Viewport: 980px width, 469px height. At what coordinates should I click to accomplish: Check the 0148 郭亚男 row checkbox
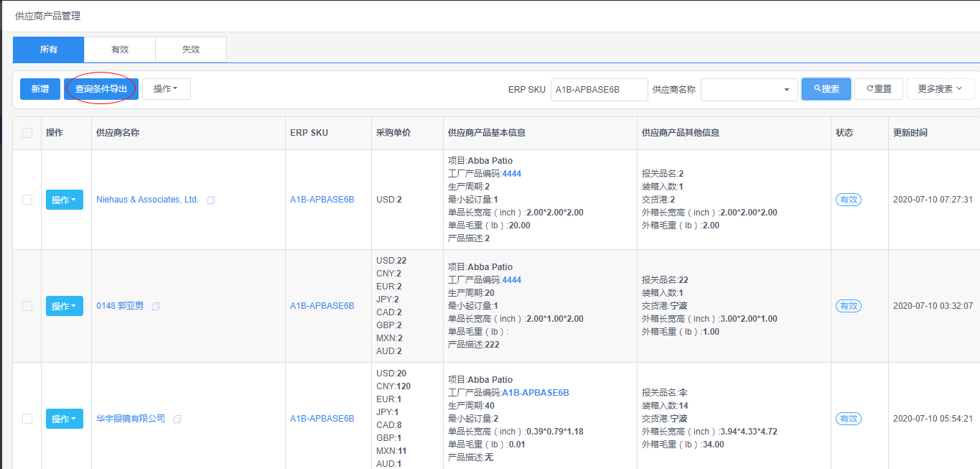(27, 306)
